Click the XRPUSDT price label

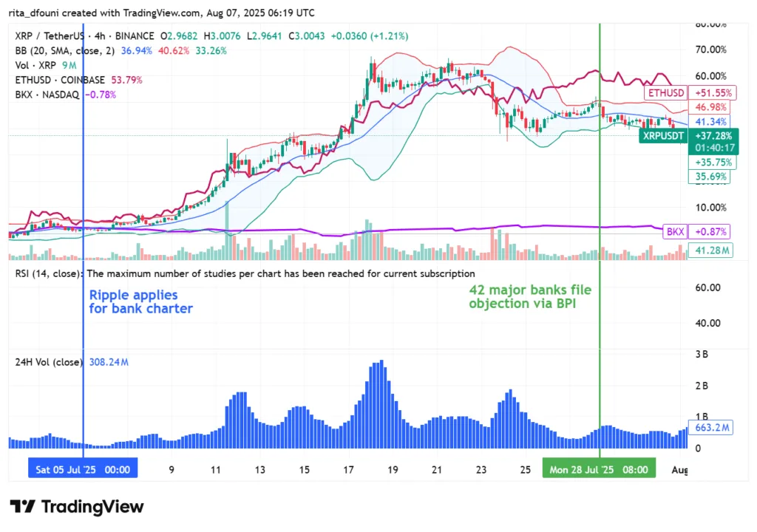(663, 136)
